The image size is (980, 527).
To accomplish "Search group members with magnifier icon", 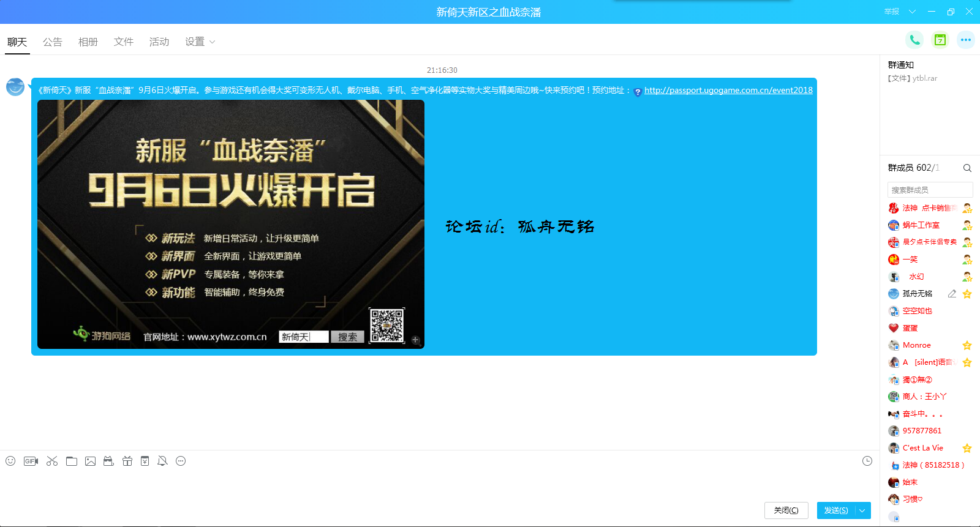I will tap(967, 168).
